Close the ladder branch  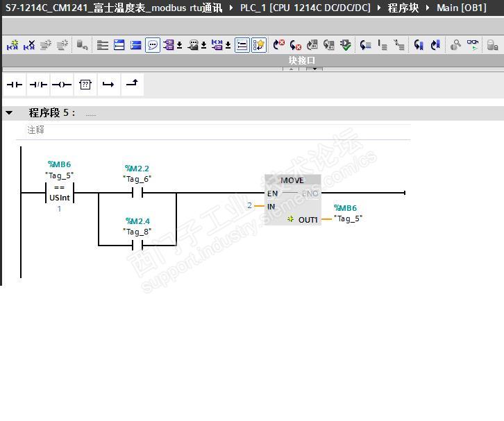pos(132,85)
